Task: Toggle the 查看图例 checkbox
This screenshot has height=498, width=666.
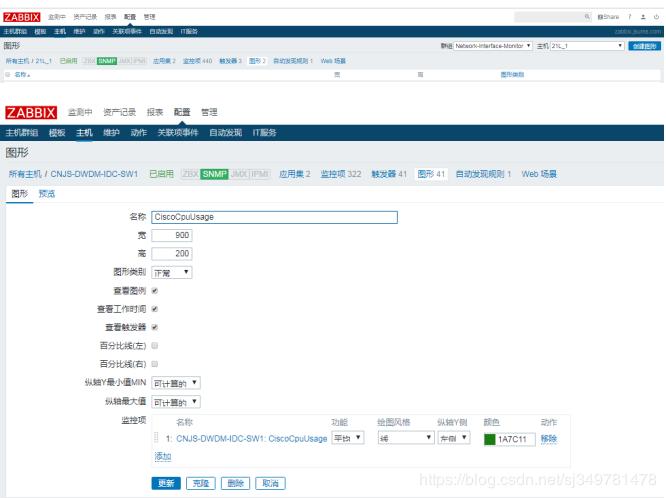Action: tap(155, 291)
